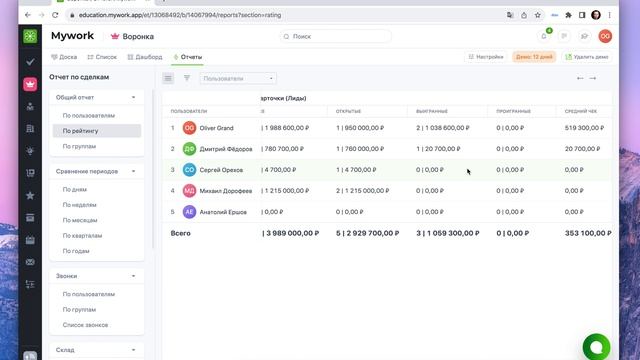Screen dimensions: 640x360
Task: Click the Удалить демо button
Action: point(587,57)
